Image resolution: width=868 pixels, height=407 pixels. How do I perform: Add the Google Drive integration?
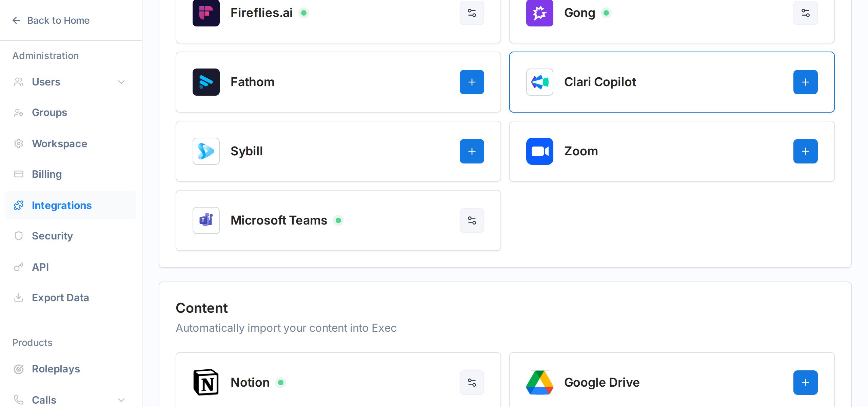(x=805, y=383)
